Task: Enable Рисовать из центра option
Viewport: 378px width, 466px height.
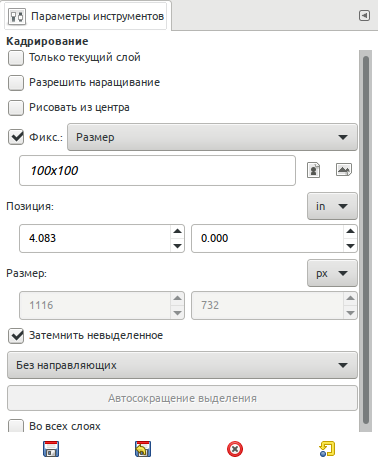Action: tap(16, 108)
